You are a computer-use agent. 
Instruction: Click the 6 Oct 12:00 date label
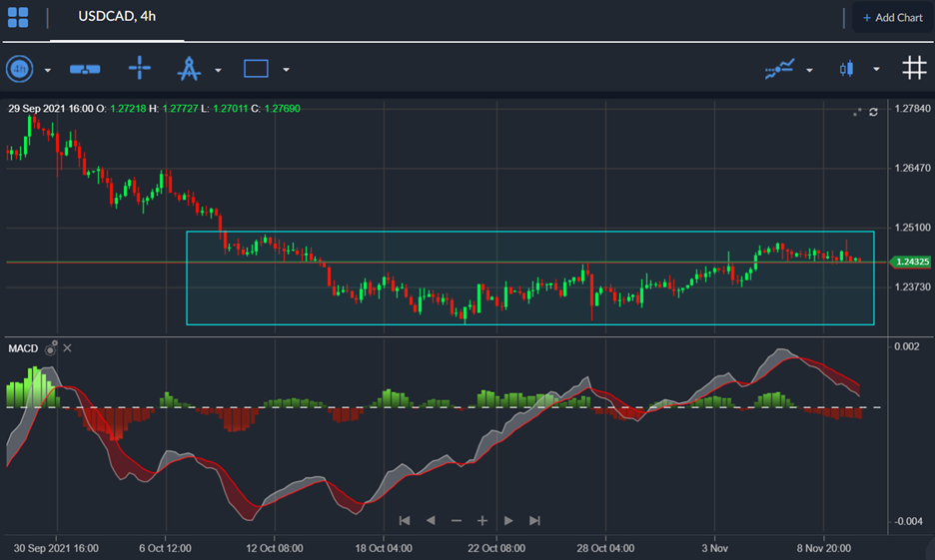[x=165, y=548]
